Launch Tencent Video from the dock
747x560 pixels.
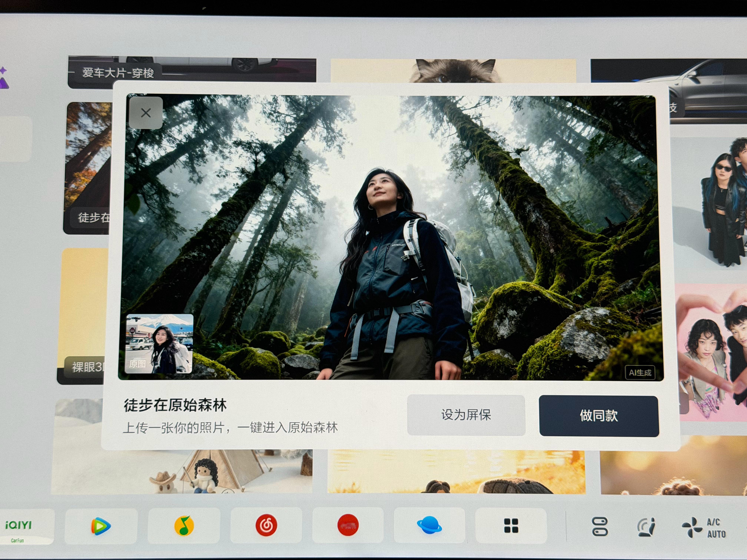[101, 526]
